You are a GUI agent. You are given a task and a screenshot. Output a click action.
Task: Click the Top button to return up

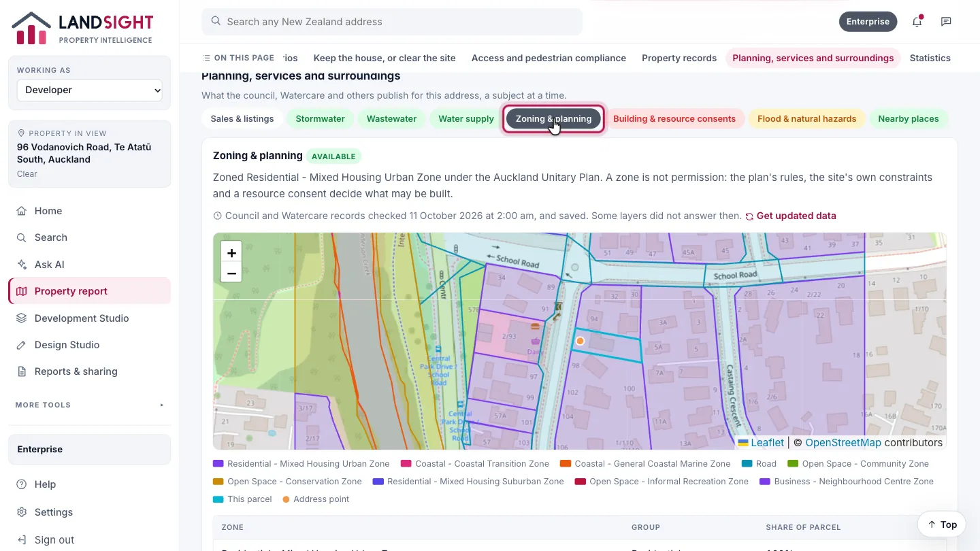(942, 524)
